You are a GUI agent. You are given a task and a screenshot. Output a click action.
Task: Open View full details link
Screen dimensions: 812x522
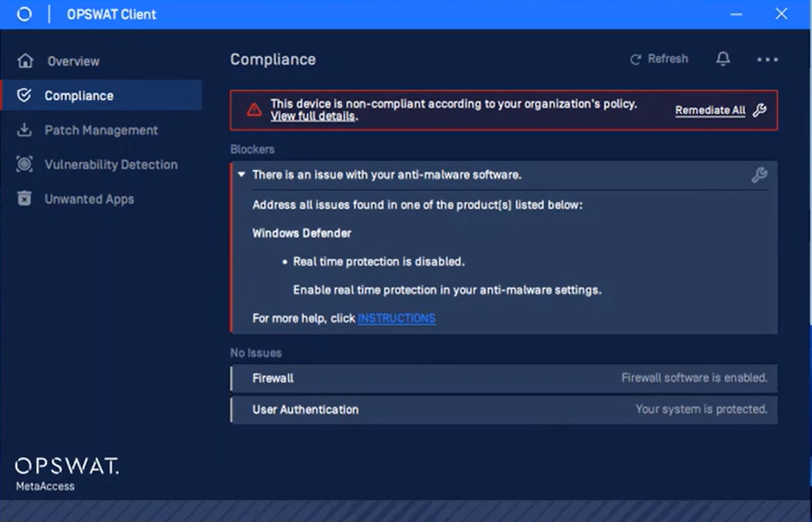pyautogui.click(x=312, y=116)
